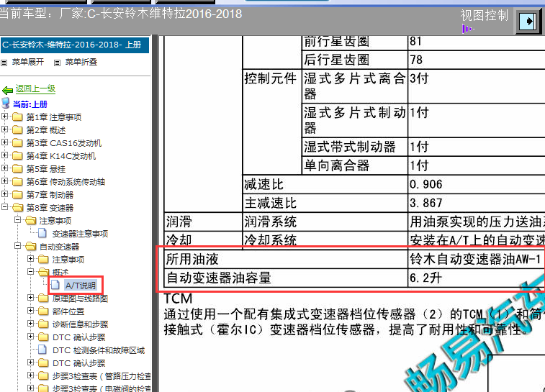Click the 视图控制 label
Viewport: 545px width, 392px height.
point(485,15)
